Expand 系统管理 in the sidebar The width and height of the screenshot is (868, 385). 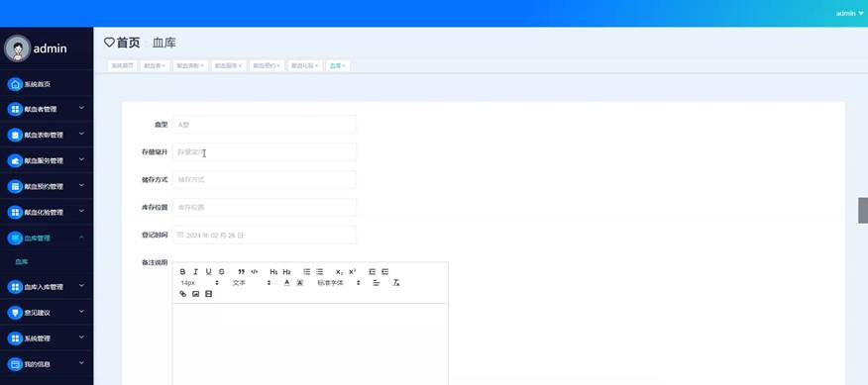tap(47, 337)
